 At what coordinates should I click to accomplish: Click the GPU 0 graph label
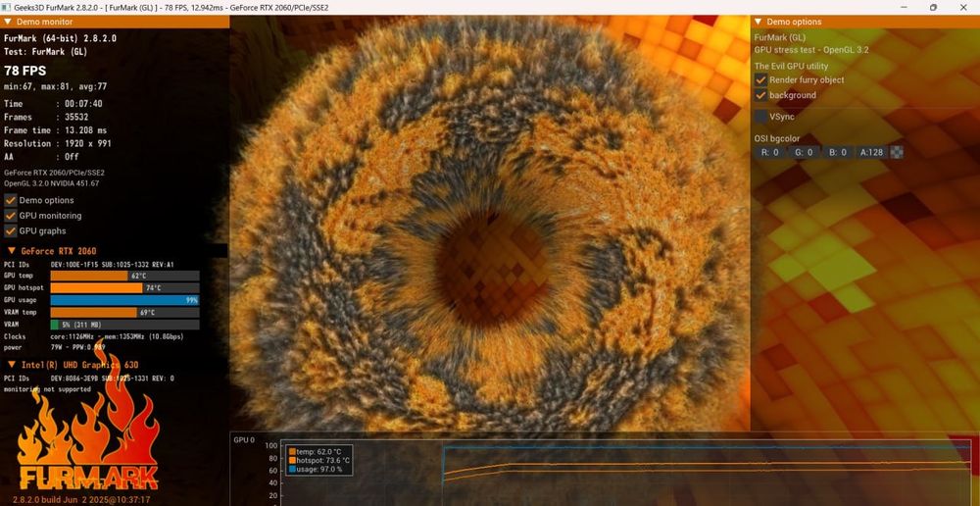click(244, 439)
